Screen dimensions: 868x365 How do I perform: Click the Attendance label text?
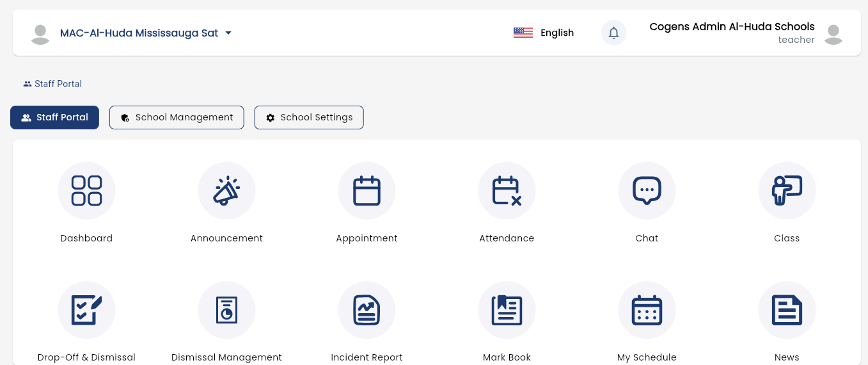[x=507, y=238]
